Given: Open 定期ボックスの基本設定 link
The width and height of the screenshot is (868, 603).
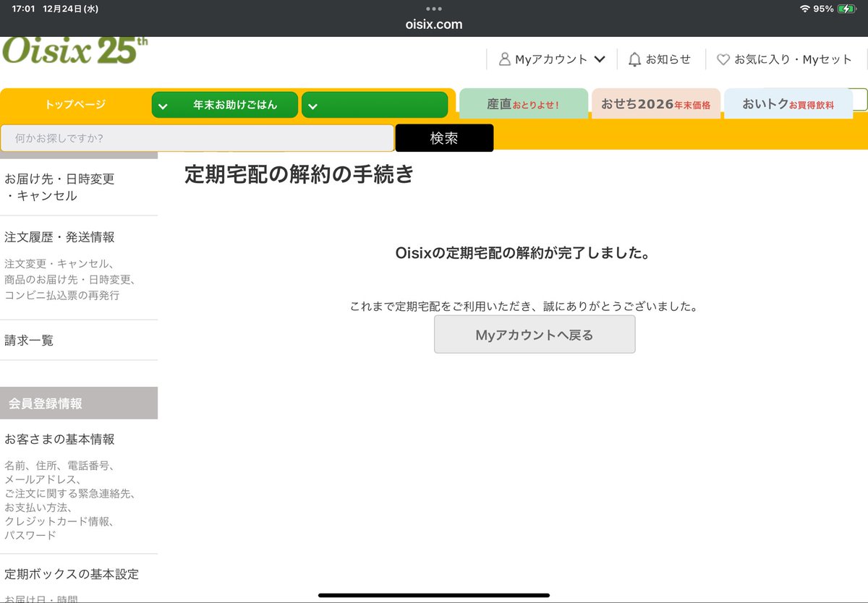Looking at the screenshot, I should pos(72,574).
